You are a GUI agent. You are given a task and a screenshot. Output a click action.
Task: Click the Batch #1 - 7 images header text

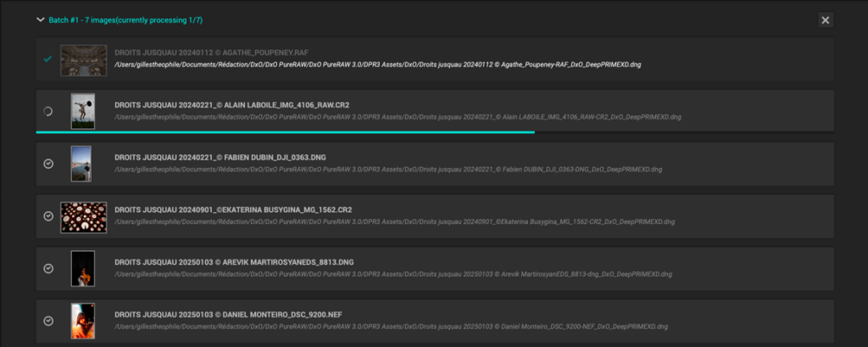[x=125, y=20]
